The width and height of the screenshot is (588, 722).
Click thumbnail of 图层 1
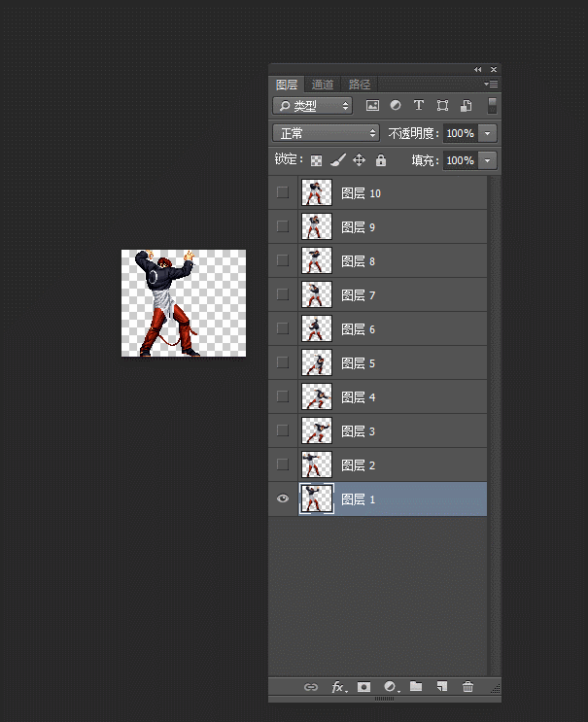pos(317,499)
